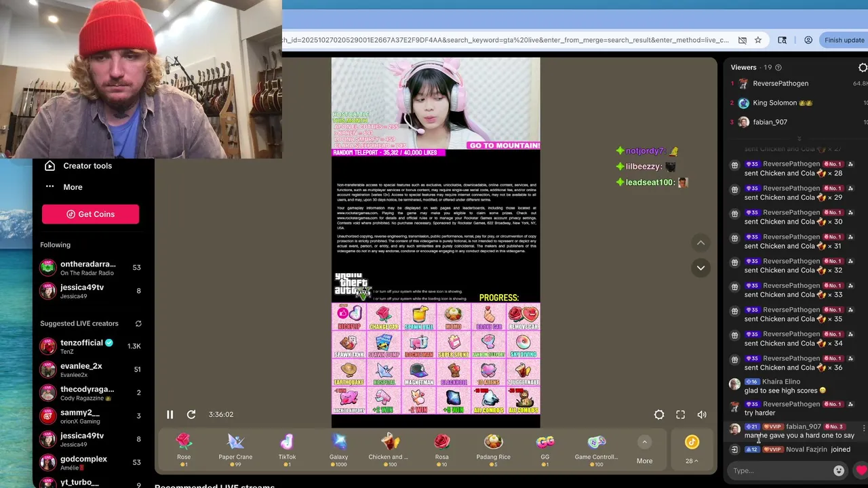Open yt_turbo__ suggested live creator
This screenshot has height=488, width=868.
90,482
